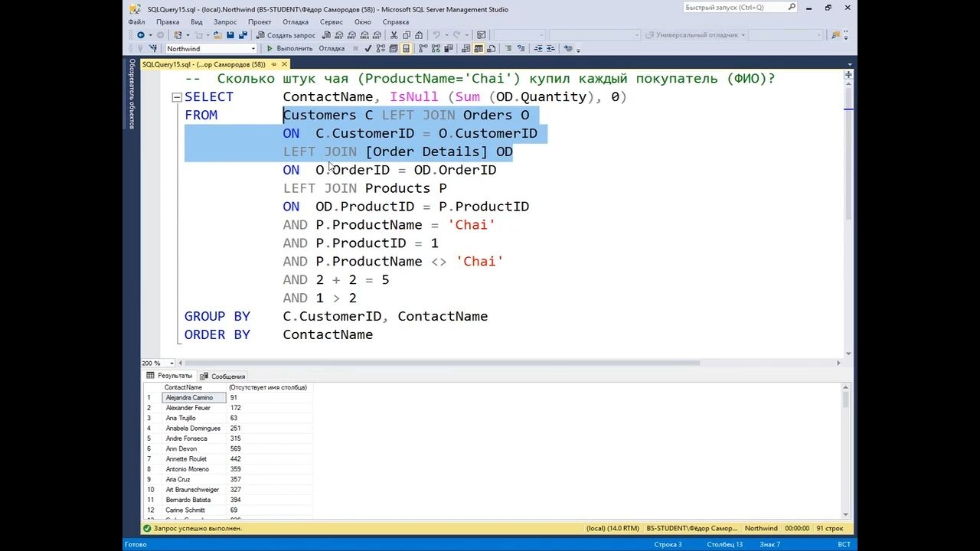Viewport: 980px width, 551px height.
Task: Click the Paste icon in toolbar
Action: coord(418,35)
